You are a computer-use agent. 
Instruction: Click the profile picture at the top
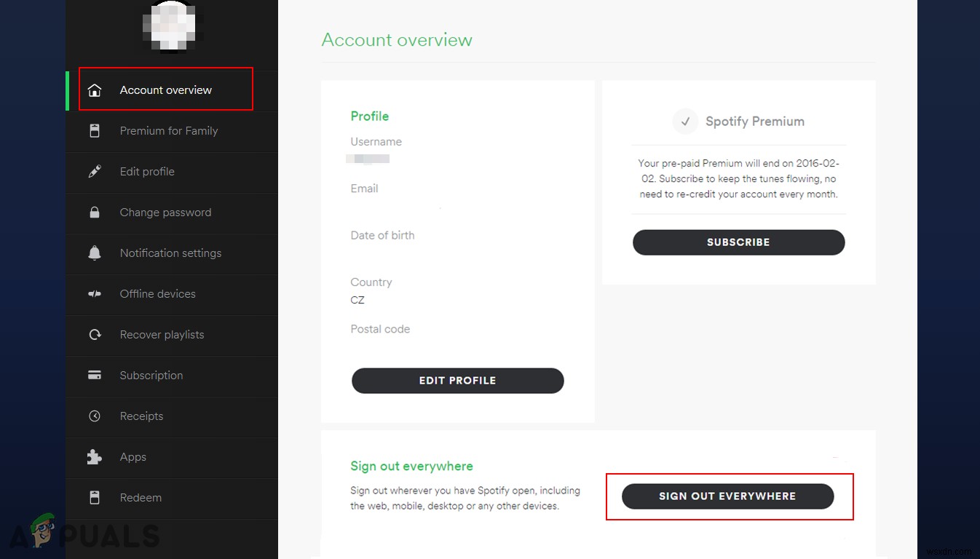tap(170, 27)
